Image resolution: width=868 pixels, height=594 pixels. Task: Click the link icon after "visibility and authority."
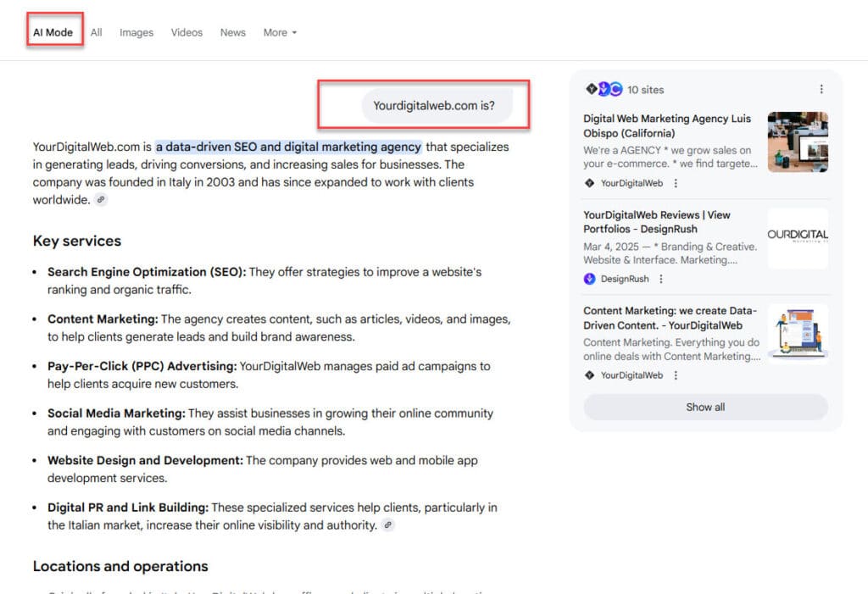click(388, 525)
